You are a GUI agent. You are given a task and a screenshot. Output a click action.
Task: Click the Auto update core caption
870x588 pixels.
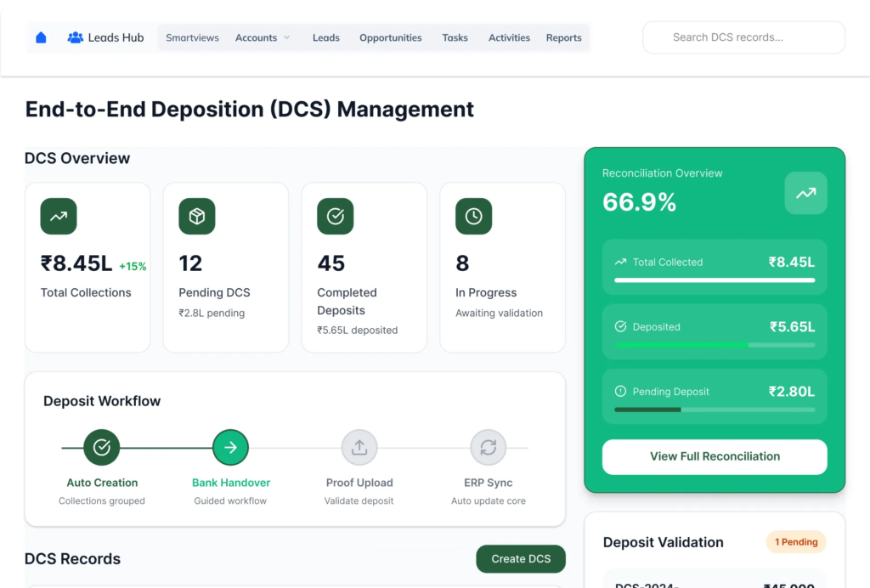489,501
